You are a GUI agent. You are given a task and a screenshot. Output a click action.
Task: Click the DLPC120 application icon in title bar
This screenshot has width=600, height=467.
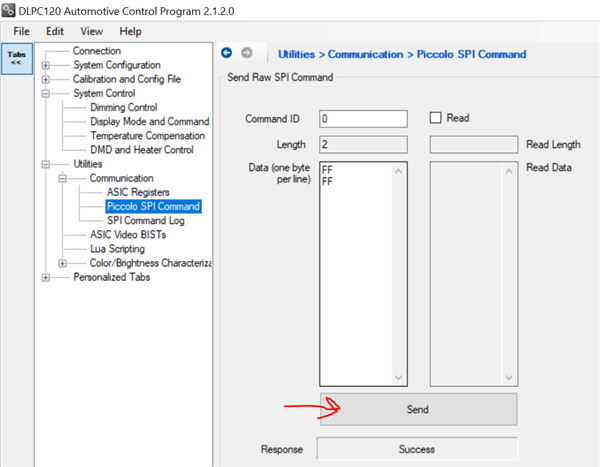pos(8,10)
